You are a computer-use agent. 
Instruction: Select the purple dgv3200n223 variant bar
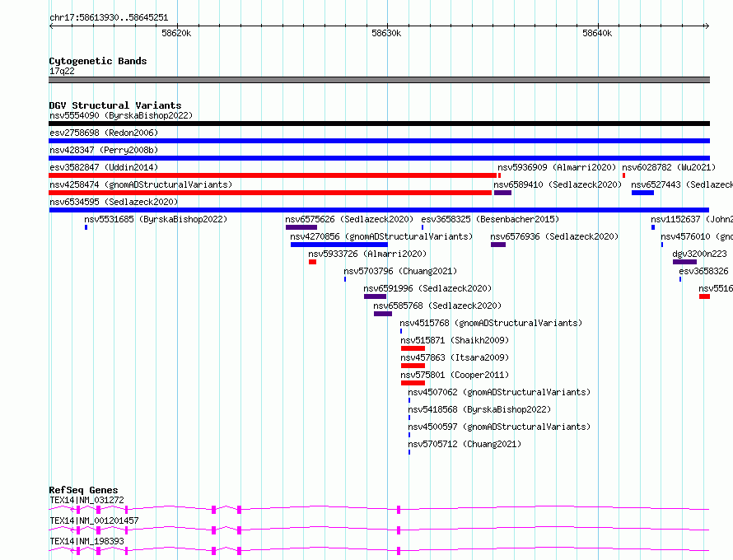[684, 262]
